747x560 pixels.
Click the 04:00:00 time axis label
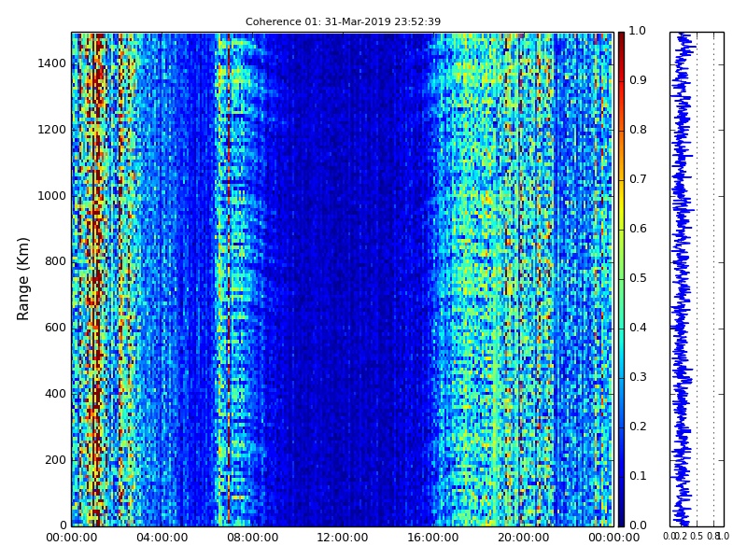click(162, 538)
